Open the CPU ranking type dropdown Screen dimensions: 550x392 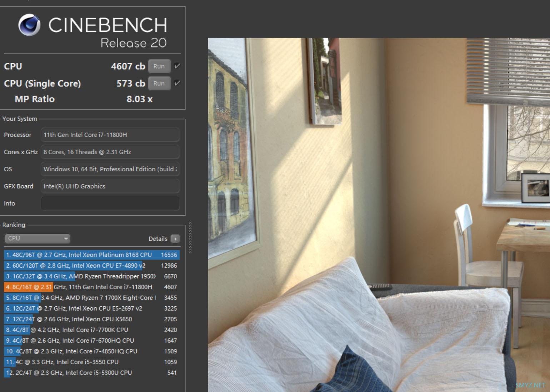click(x=37, y=238)
